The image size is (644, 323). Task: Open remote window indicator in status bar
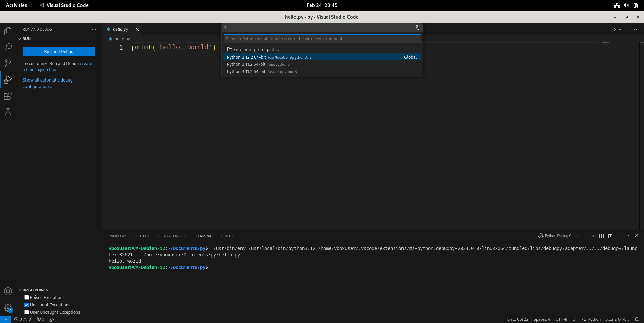[6, 319]
